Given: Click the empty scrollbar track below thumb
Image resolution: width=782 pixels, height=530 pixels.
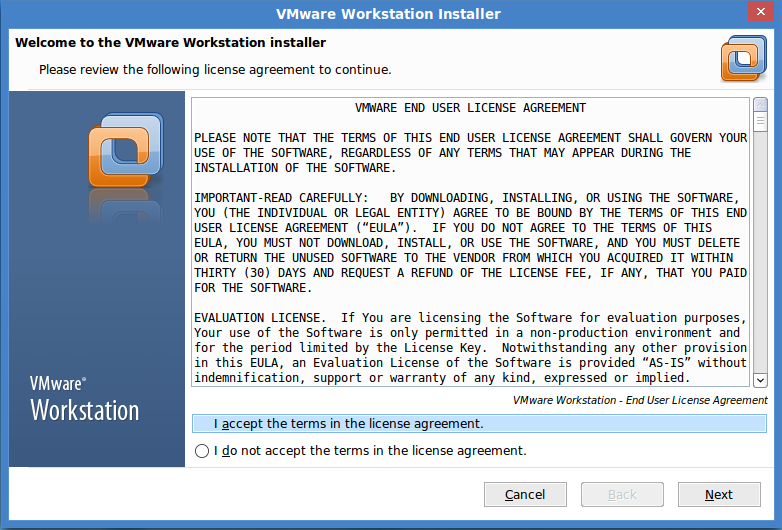Looking at the screenshot, I should click(760, 252).
